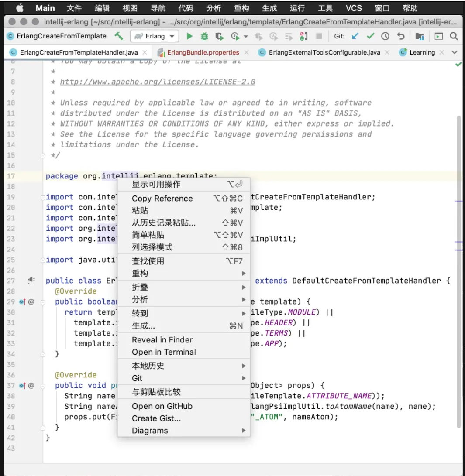The height and width of the screenshot is (476, 465).
Task: Build project with the hammer icon
Action: point(119,36)
